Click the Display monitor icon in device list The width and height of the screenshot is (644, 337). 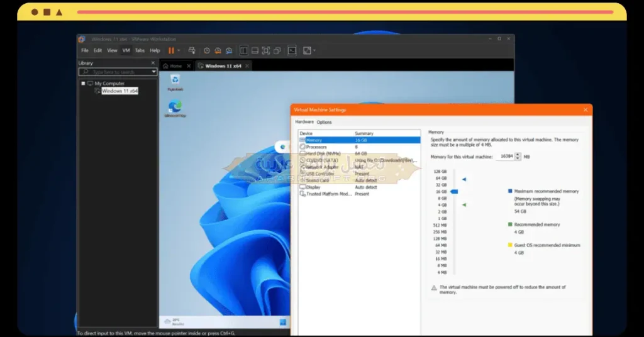[x=303, y=187]
